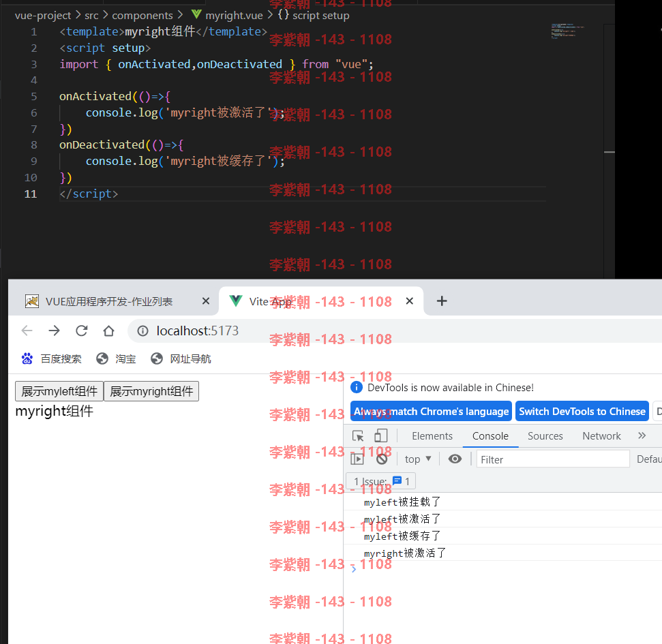Click the 展示myright组件 button
Viewport: 662px width, 644px height.
tap(151, 391)
